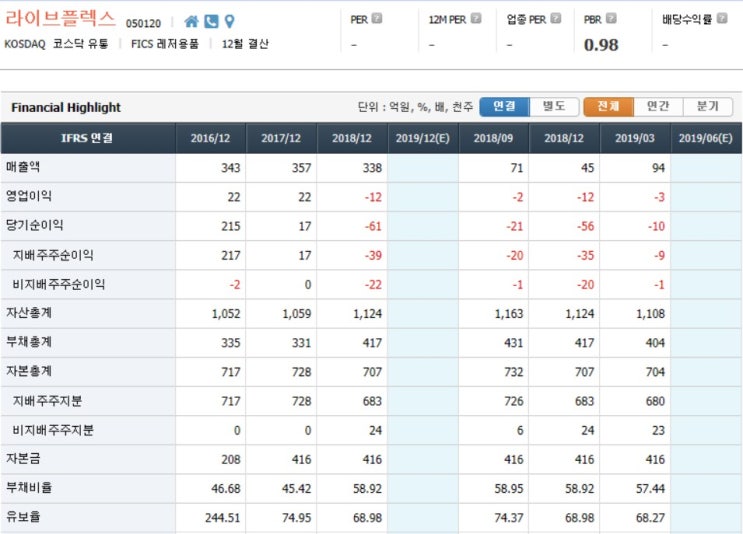Click the 자본총계 row label
743x534 pixels.
[29, 371]
